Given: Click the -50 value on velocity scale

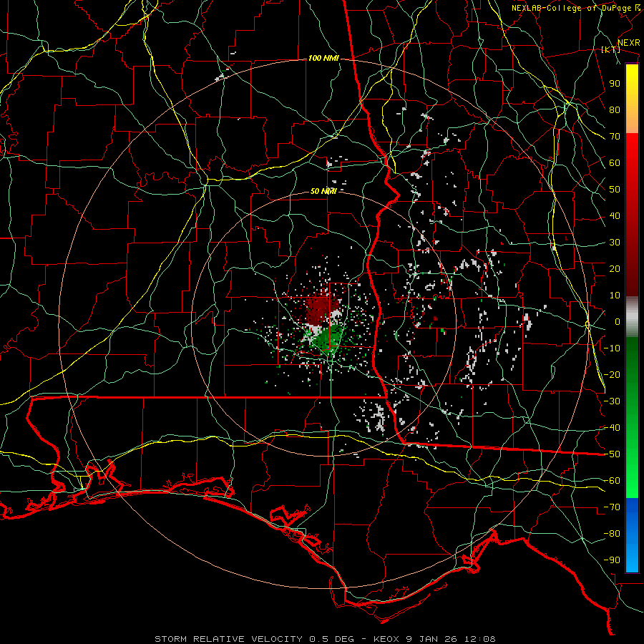Looking at the screenshot, I should (612, 454).
